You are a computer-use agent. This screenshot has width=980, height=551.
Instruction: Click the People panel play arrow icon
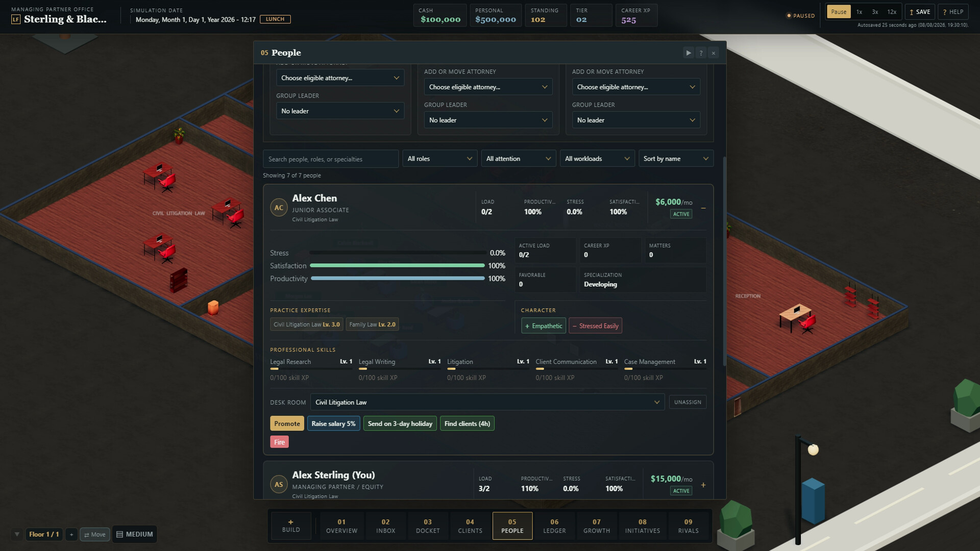coord(689,53)
